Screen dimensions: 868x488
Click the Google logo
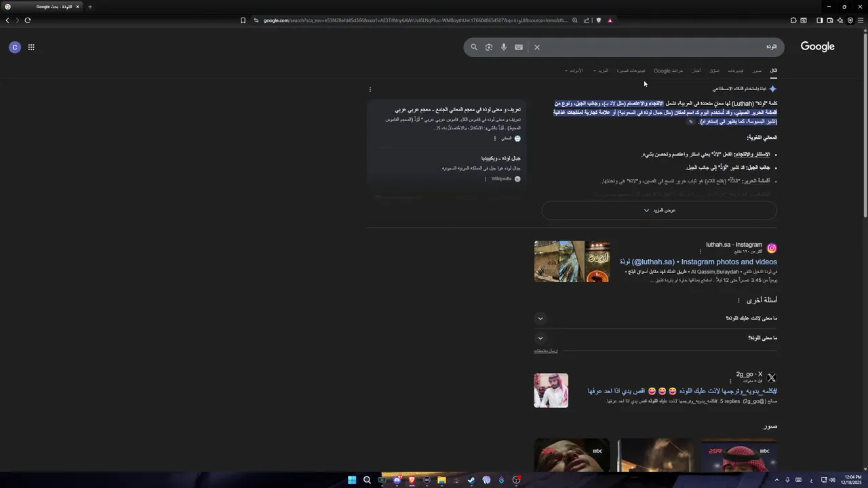click(817, 47)
